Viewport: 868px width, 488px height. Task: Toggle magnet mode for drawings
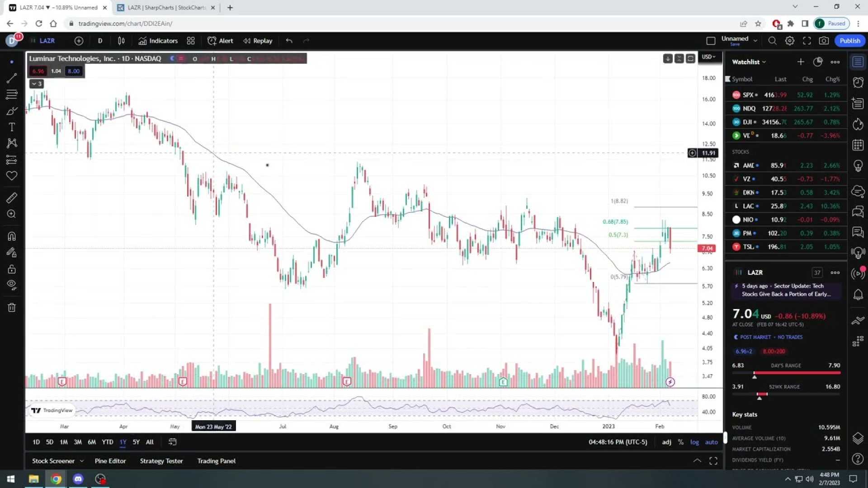coord(12,236)
